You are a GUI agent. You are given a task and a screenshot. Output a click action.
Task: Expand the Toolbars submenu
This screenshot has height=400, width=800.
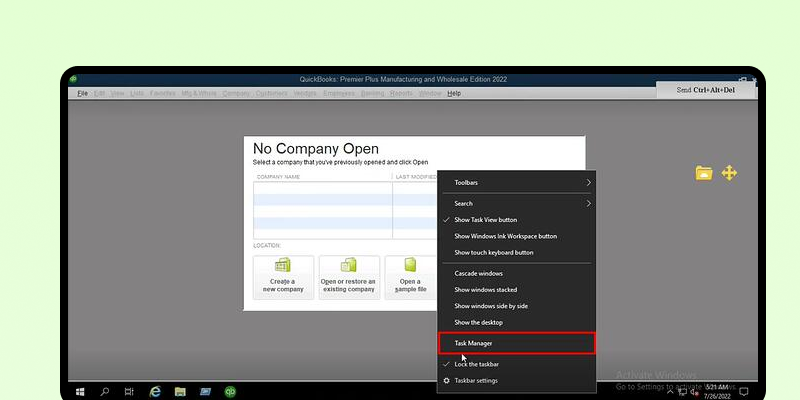point(516,183)
